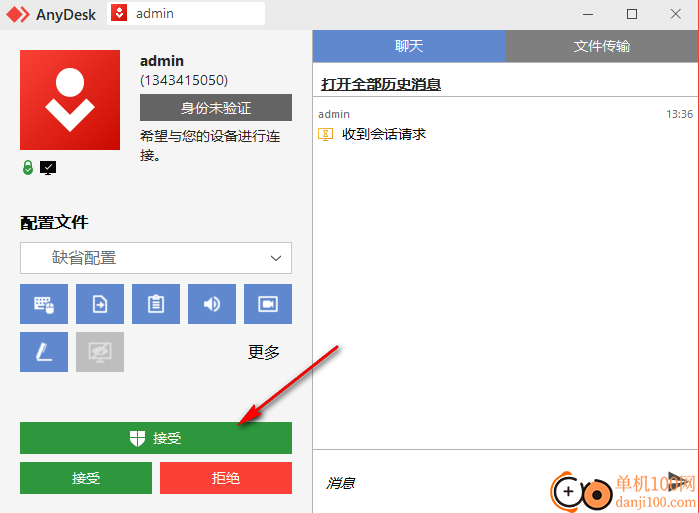The image size is (699, 513).
Task: Click the green lock encryption icon
Action: click(28, 168)
